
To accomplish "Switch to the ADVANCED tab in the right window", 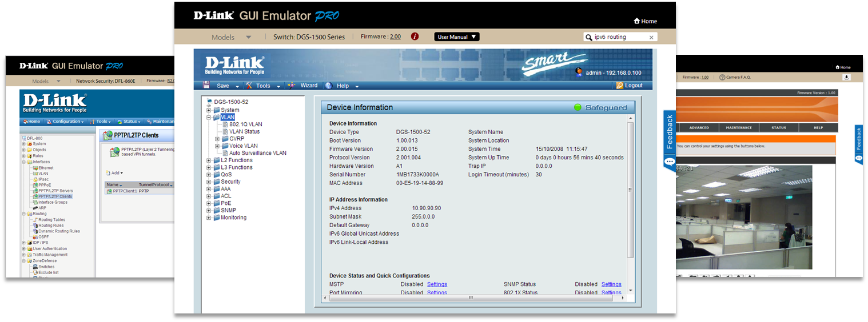I will coord(699,128).
